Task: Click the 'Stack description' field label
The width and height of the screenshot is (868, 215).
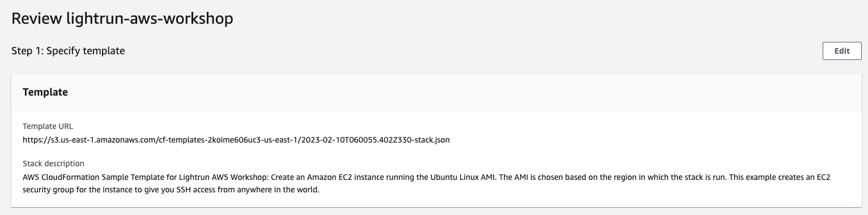Action: click(53, 164)
